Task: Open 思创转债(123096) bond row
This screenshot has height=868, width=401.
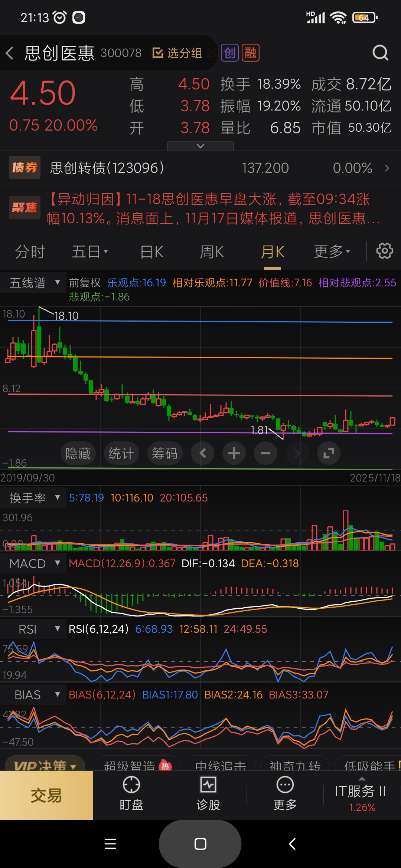Action: (200, 168)
